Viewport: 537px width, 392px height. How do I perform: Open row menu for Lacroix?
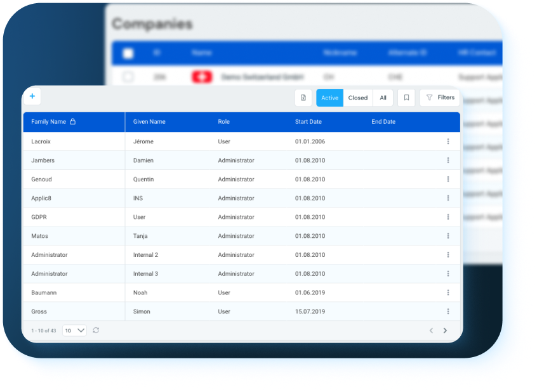tap(448, 141)
